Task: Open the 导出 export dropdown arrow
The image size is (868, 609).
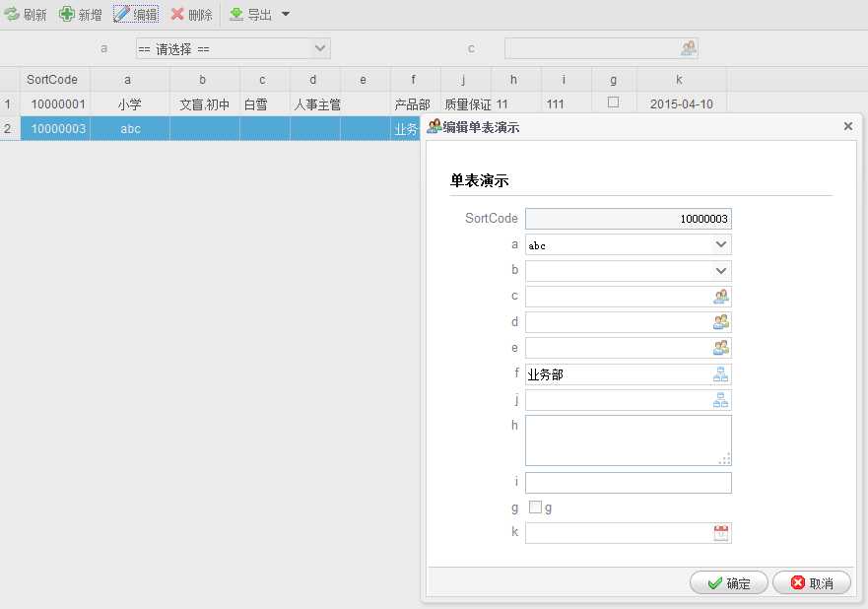Action: point(286,14)
